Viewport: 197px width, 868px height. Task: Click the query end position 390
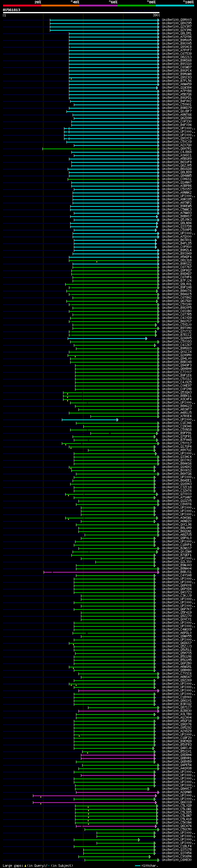tap(155, 15)
